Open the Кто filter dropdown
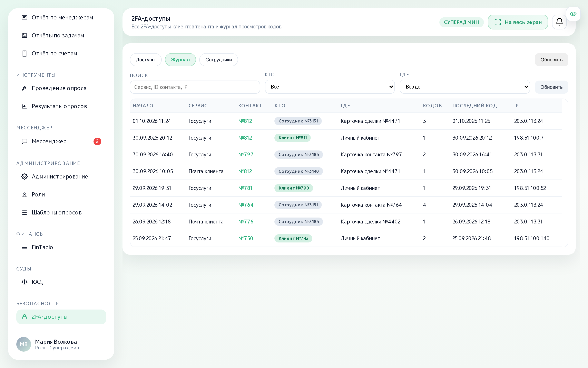Screen dimensions: 588x368 [x=330, y=87]
